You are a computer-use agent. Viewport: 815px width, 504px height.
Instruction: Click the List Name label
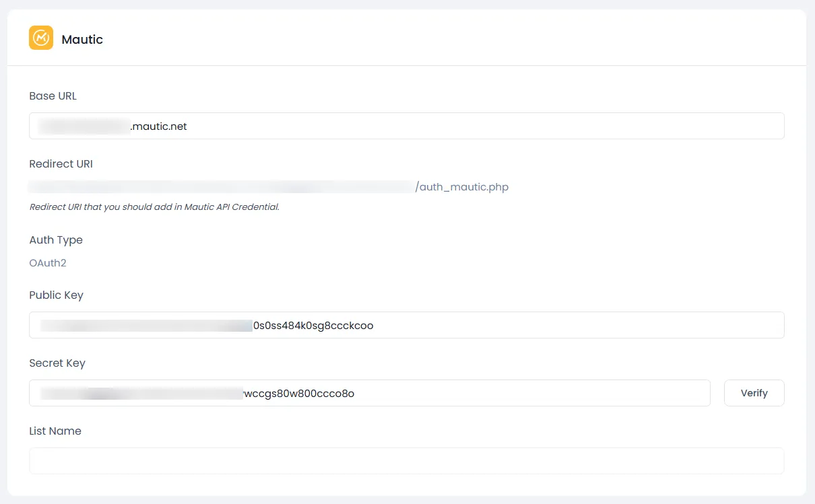tap(55, 431)
